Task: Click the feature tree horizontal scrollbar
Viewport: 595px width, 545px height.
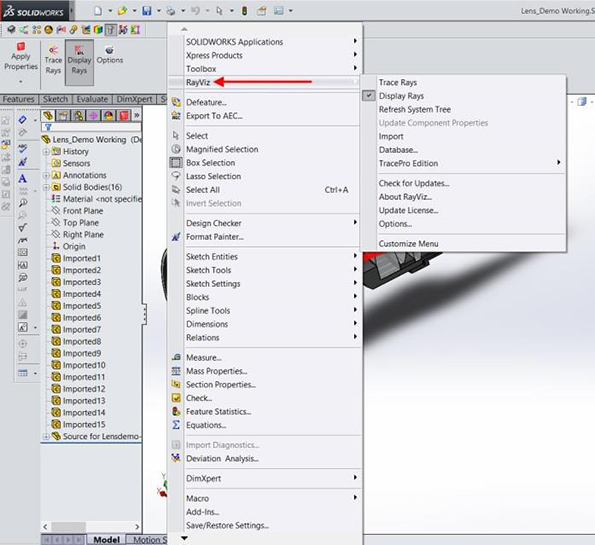Action: pyautogui.click(x=91, y=527)
